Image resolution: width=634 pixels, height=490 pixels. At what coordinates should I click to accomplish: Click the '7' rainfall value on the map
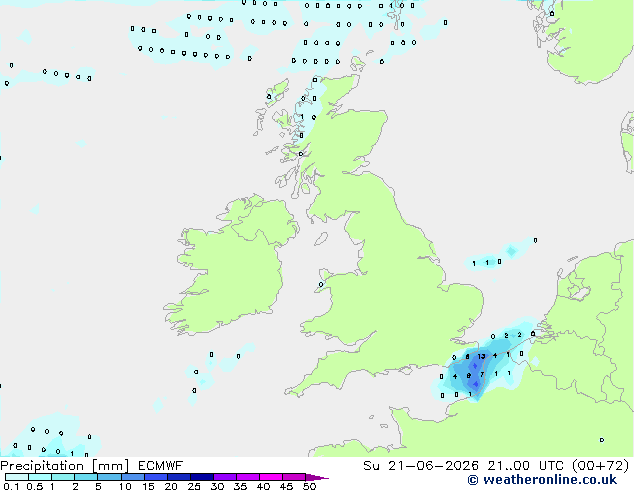[x=482, y=374]
